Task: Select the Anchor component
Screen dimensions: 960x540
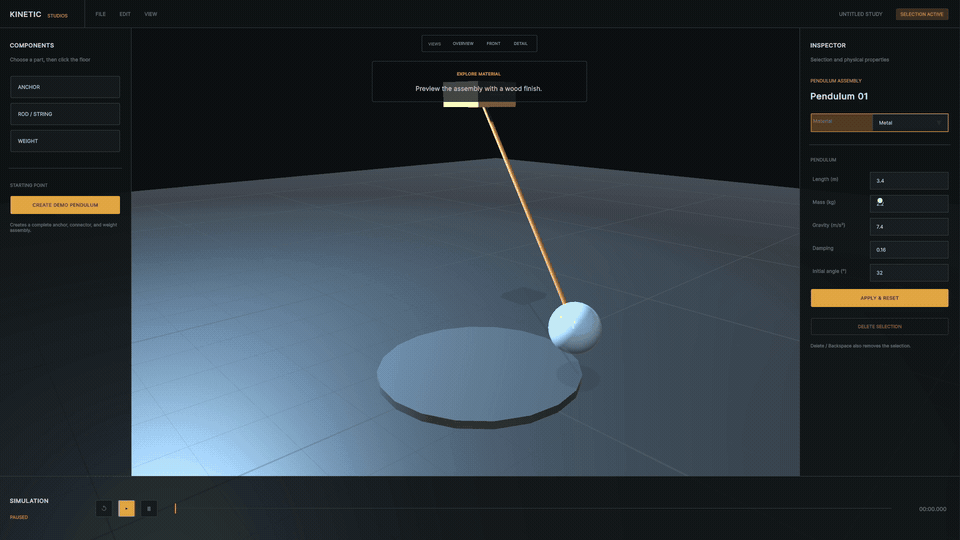Action: click(x=65, y=87)
